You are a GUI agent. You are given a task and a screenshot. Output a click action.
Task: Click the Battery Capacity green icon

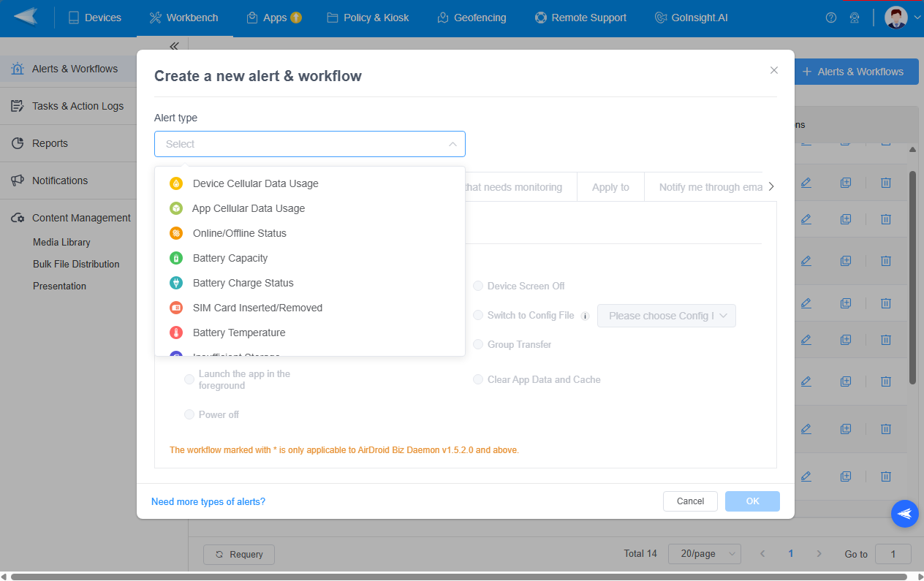(x=175, y=258)
